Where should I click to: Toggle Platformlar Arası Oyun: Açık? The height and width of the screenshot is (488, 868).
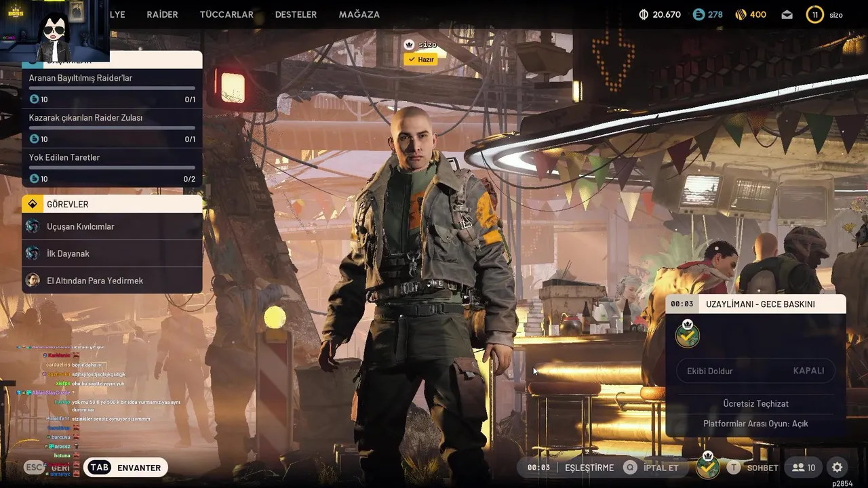point(755,424)
